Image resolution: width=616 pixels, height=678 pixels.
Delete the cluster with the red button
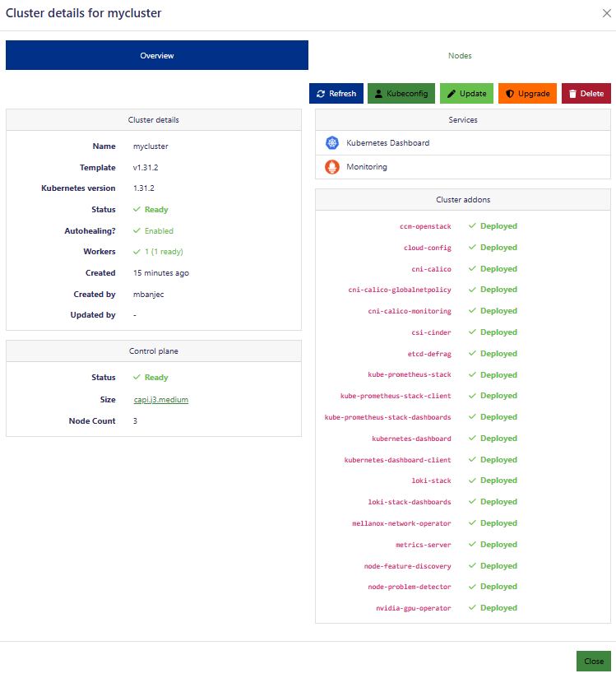pyautogui.click(x=586, y=94)
